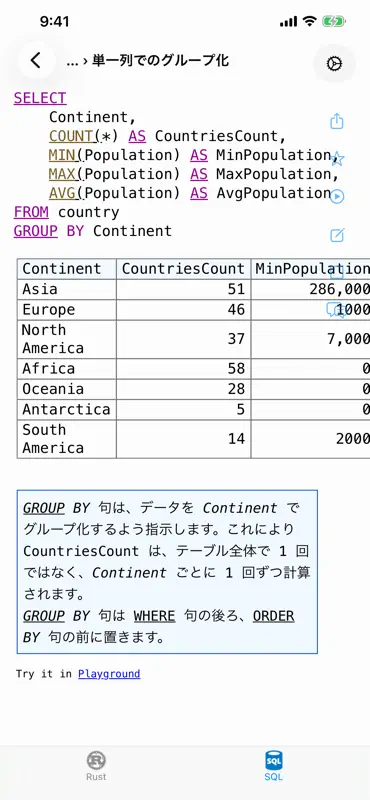370x800 pixels.
Task: Tap the count value 14
Action: (236, 439)
